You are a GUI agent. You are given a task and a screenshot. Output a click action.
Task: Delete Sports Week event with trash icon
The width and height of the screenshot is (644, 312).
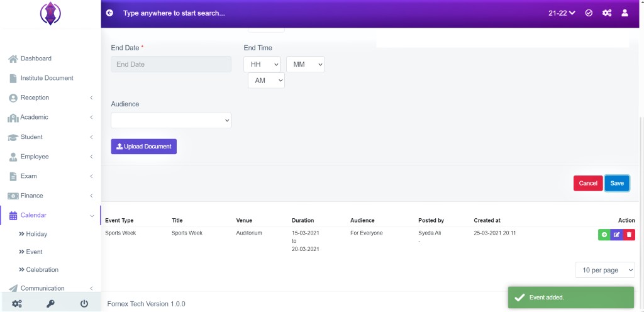[x=629, y=235]
